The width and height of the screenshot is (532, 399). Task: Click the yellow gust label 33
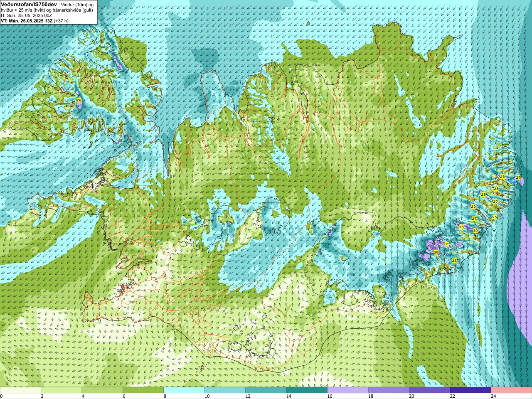461,227
